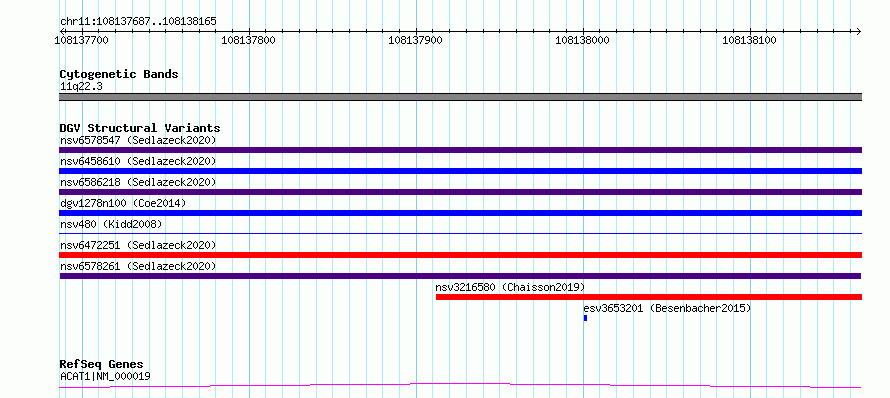Click ruler position 108138000
This screenshot has width=890, height=398.
click(582, 40)
